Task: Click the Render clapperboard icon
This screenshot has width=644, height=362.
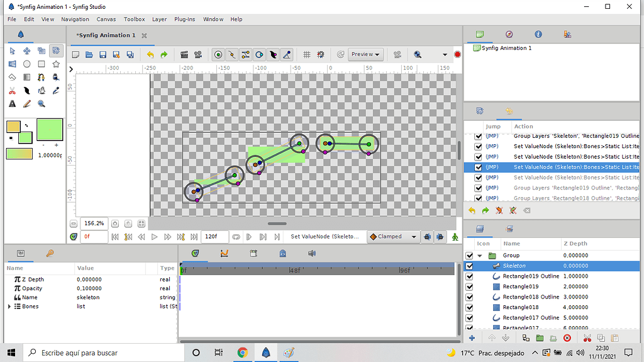Action: click(184, 55)
